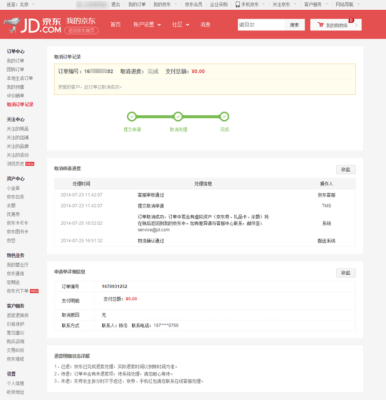386x400 pixels.
Task: Click the JD.COM logo
Action: tap(32, 25)
